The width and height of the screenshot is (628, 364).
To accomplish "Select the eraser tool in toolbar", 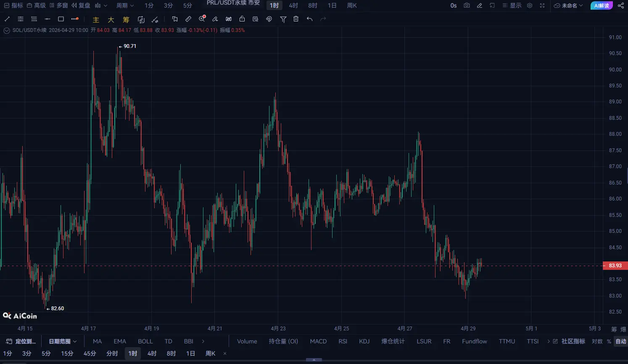I will coord(215,19).
